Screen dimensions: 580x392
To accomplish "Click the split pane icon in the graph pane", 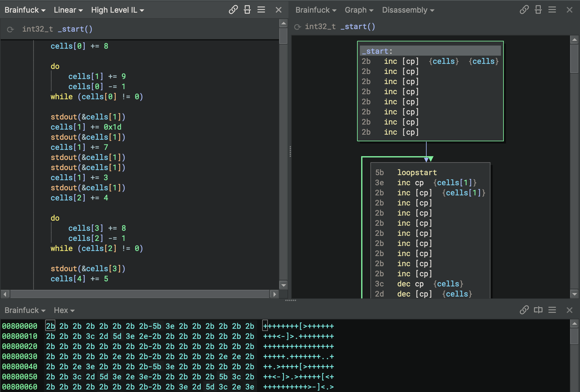I will click(x=538, y=10).
